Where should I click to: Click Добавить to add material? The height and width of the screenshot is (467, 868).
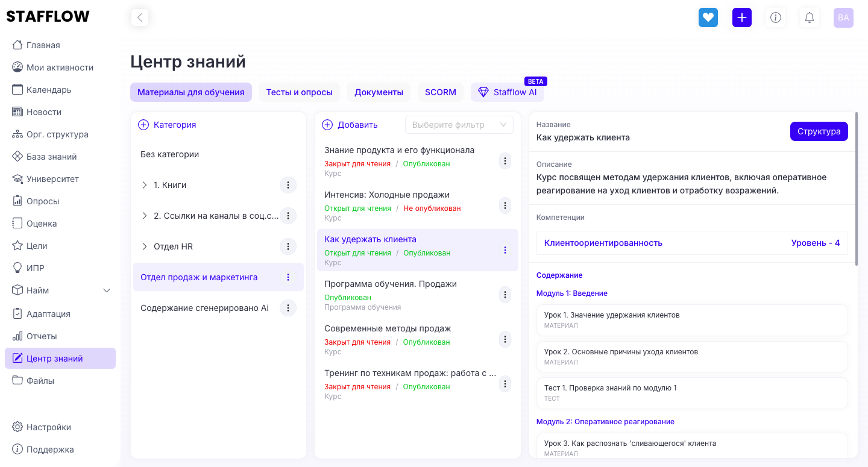pos(350,125)
